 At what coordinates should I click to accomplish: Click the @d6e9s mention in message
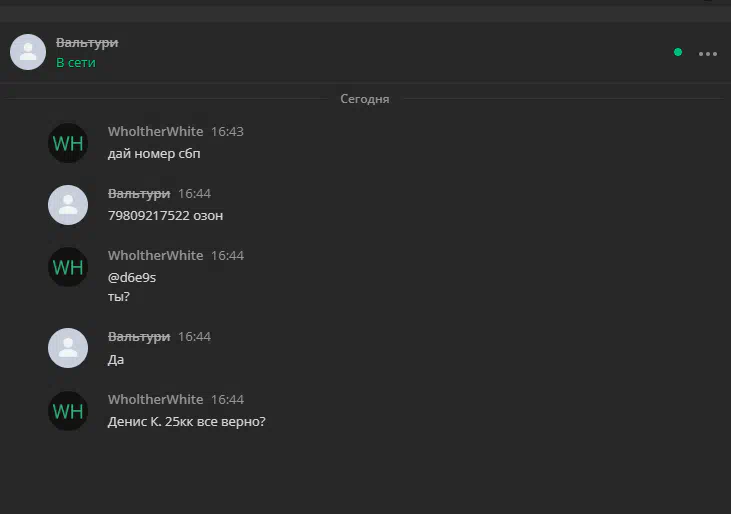[132, 278]
